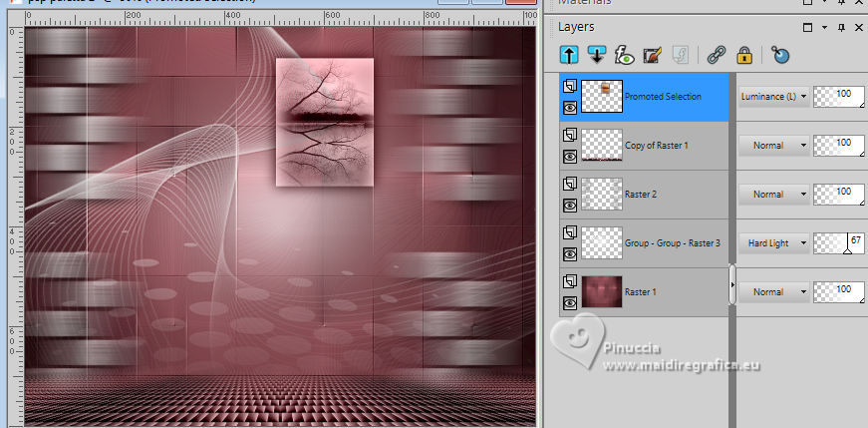
Task: Open blend mode dropdown for Copy of Raster 1
Action: 774,146
